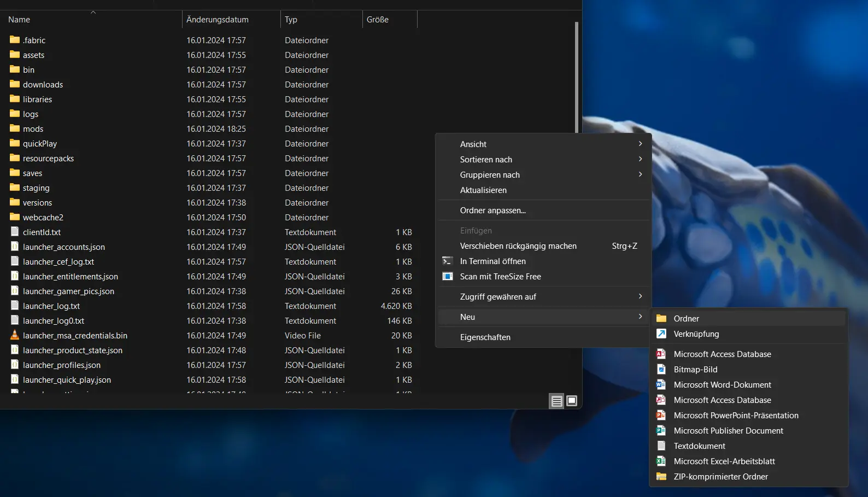The height and width of the screenshot is (497, 868).
Task: Click the vertical scrollbar of file list
Action: tap(577, 77)
